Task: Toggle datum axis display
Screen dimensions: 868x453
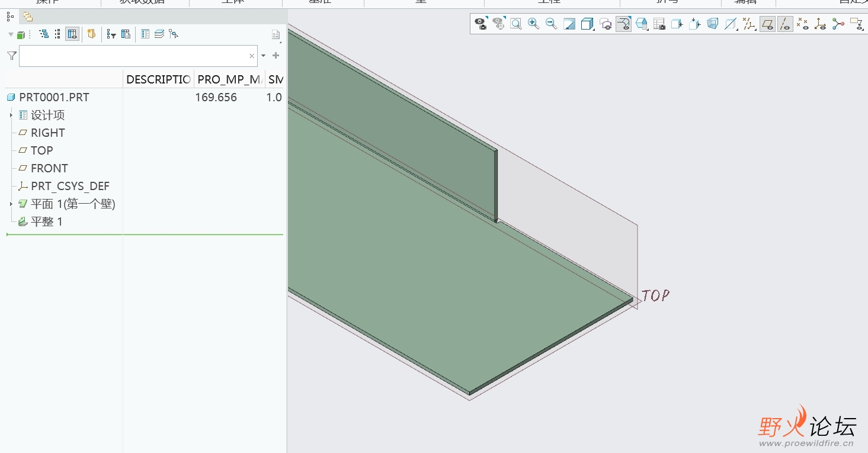Action: coord(785,24)
